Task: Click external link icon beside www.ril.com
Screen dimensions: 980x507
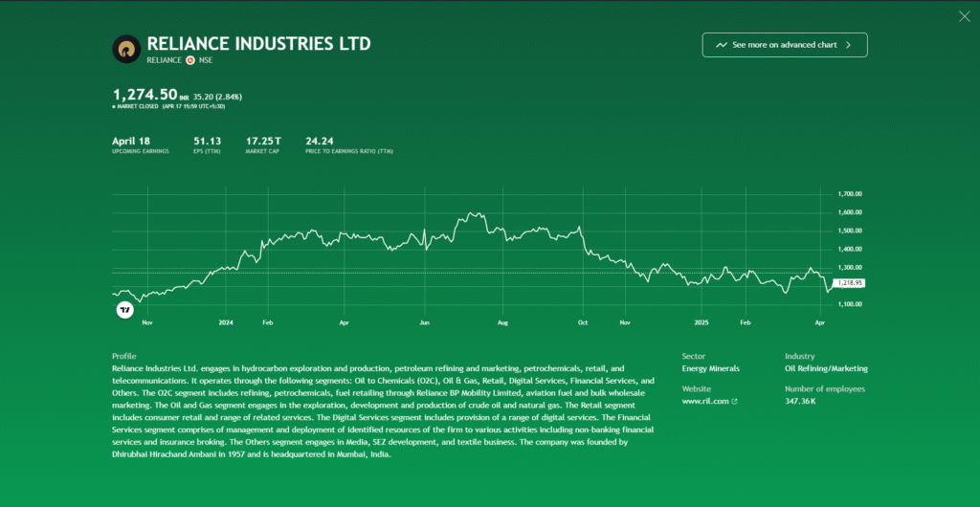Action: coord(734,402)
